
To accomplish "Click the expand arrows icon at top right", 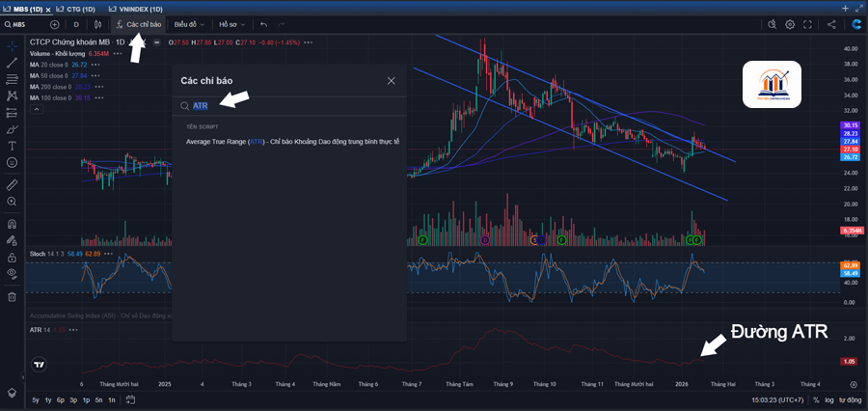I will pos(859,9).
